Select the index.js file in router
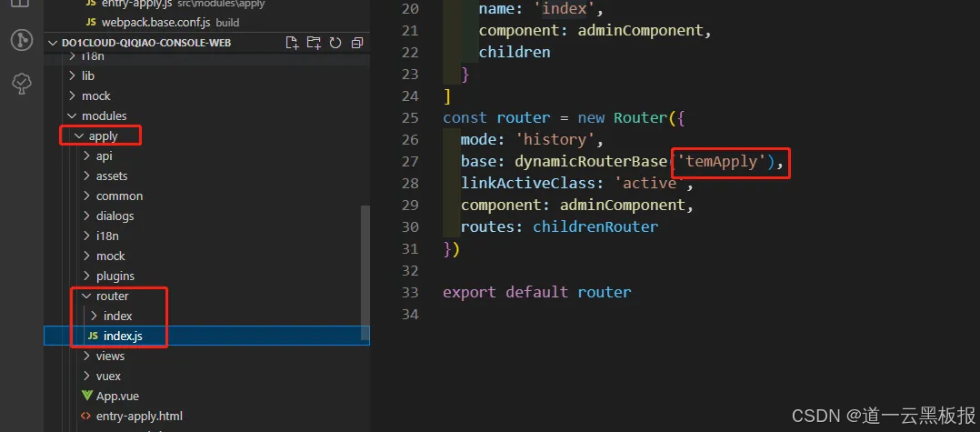Viewport: 980px width, 432px height. click(207, 336)
